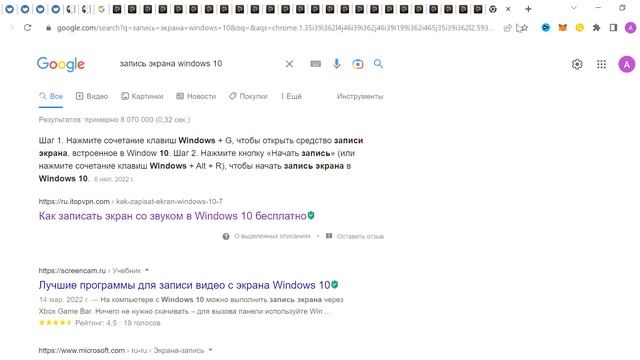Click the Рейтинг: 4,5 · 19 голосов text

pyautogui.click(x=118, y=323)
